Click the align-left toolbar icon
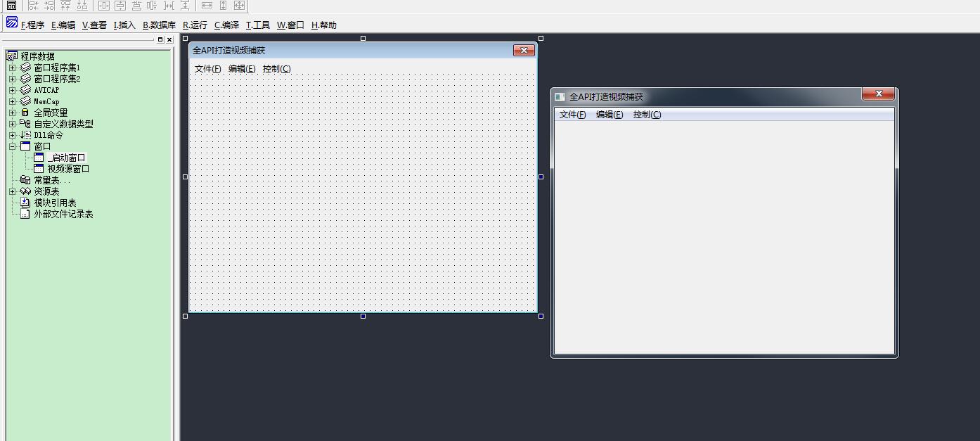 pyautogui.click(x=33, y=6)
